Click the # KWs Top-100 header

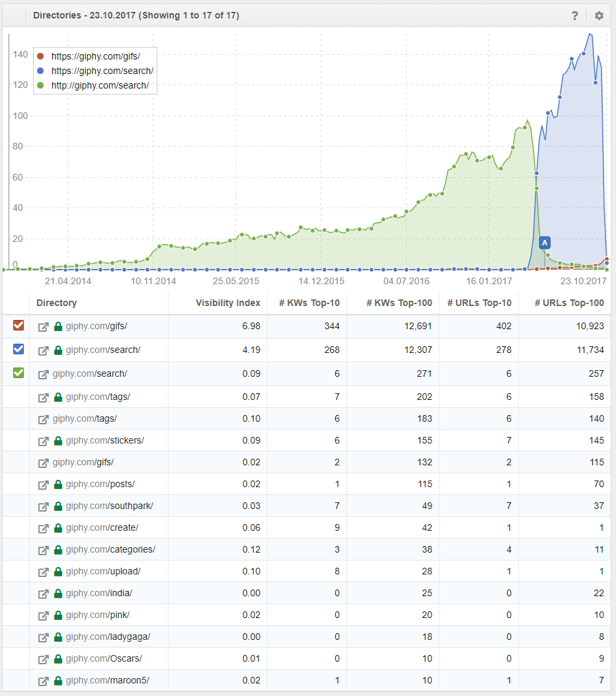399,303
